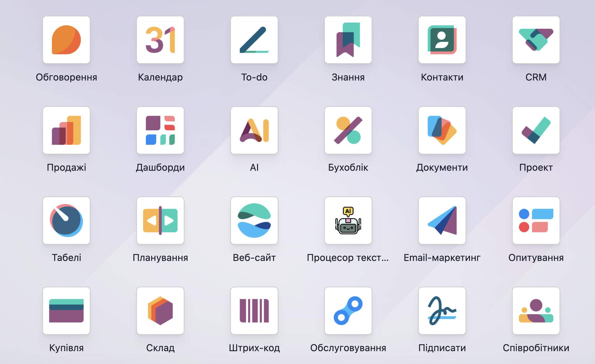Launch the CRM handshake icon

536,40
